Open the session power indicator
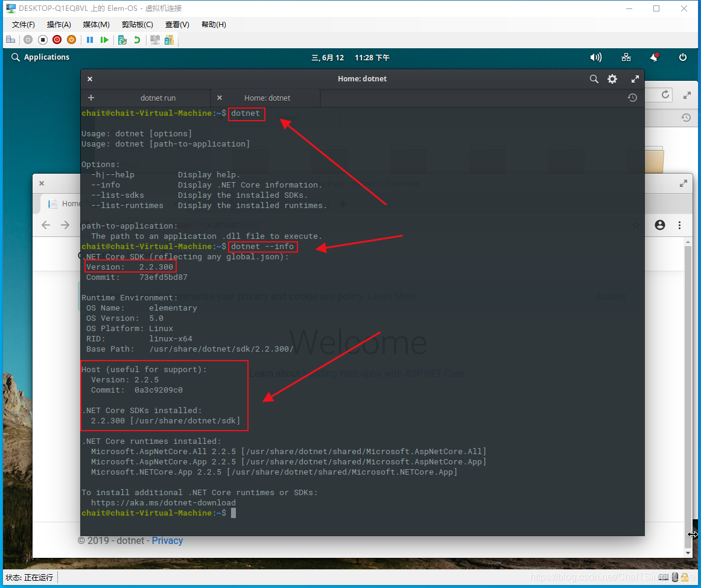 (683, 57)
